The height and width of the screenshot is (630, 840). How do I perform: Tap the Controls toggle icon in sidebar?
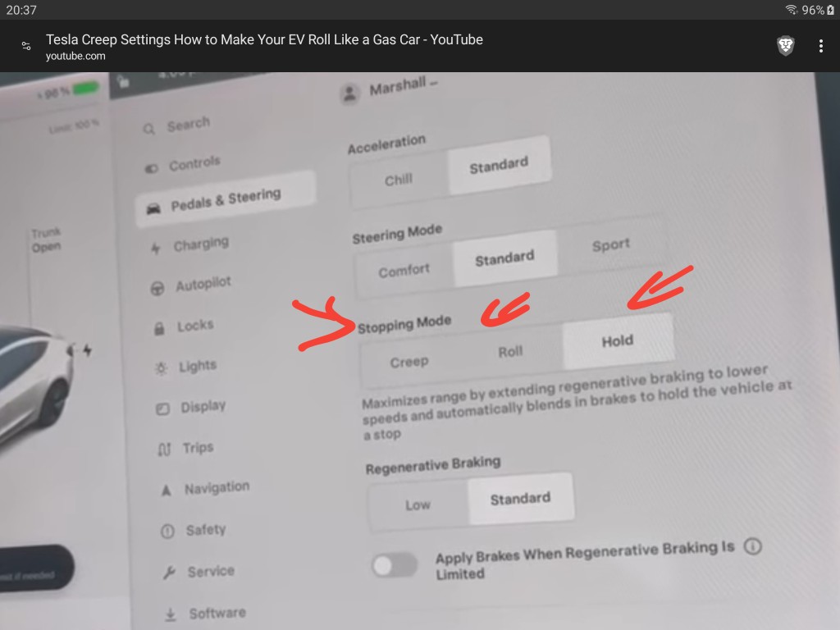151,169
